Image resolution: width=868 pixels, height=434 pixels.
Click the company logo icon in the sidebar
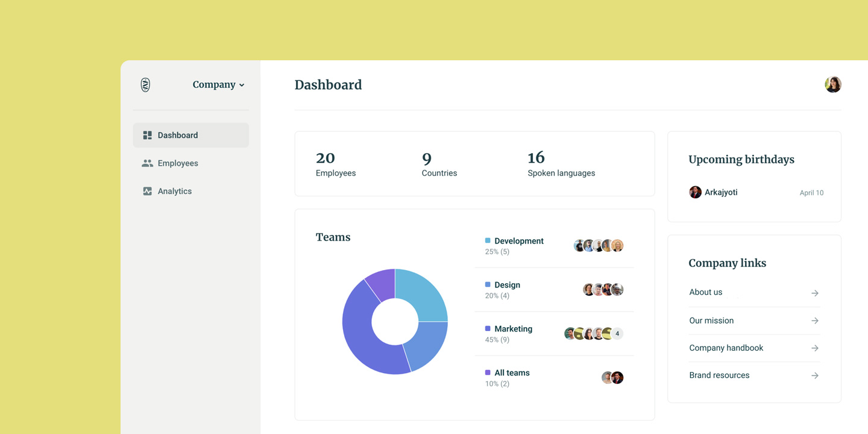point(145,85)
